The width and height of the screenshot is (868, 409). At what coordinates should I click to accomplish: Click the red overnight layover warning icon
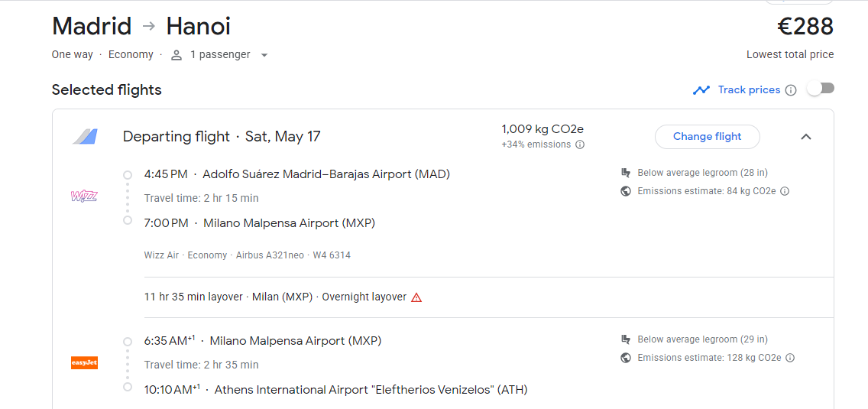tap(416, 297)
